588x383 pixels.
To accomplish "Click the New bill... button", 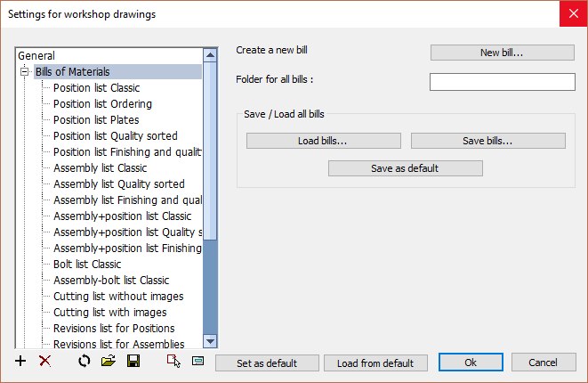I will [x=502, y=53].
